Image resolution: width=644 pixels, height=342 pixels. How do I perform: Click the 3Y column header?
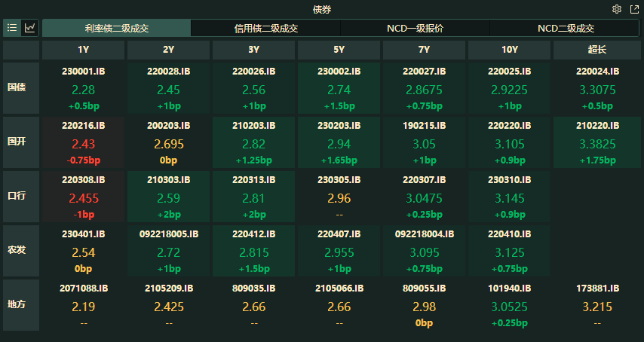coord(254,50)
